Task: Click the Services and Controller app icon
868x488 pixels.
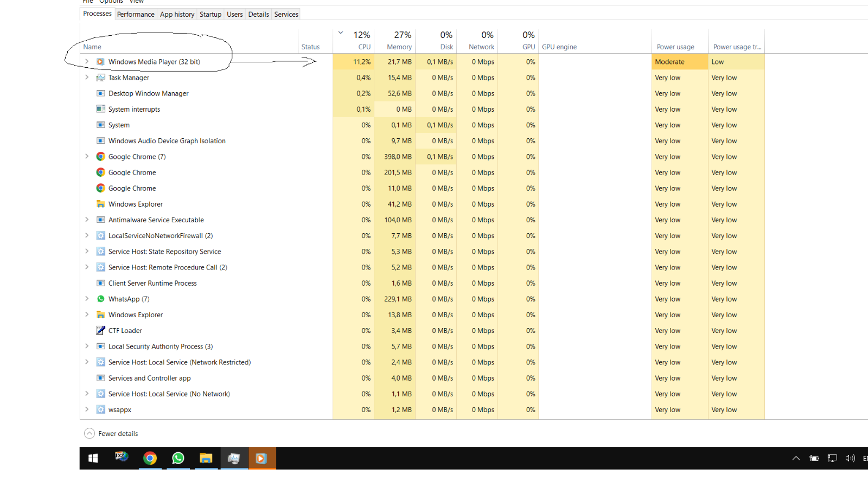Action: point(100,378)
